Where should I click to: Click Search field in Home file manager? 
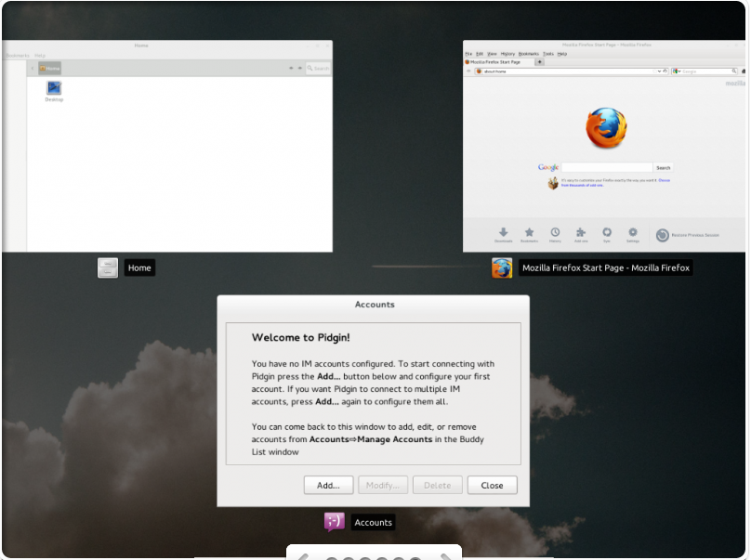[319, 69]
